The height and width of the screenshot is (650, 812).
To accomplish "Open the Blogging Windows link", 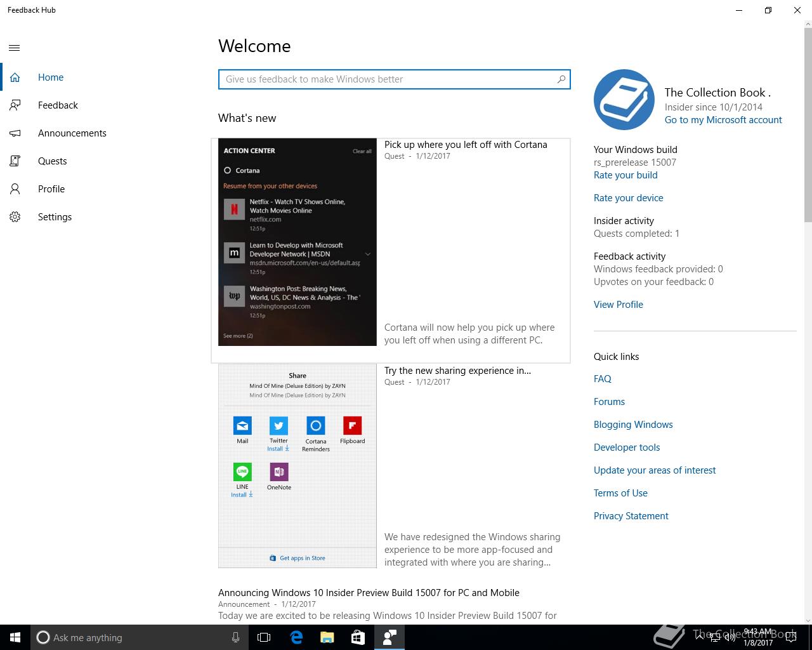I will [x=633, y=425].
